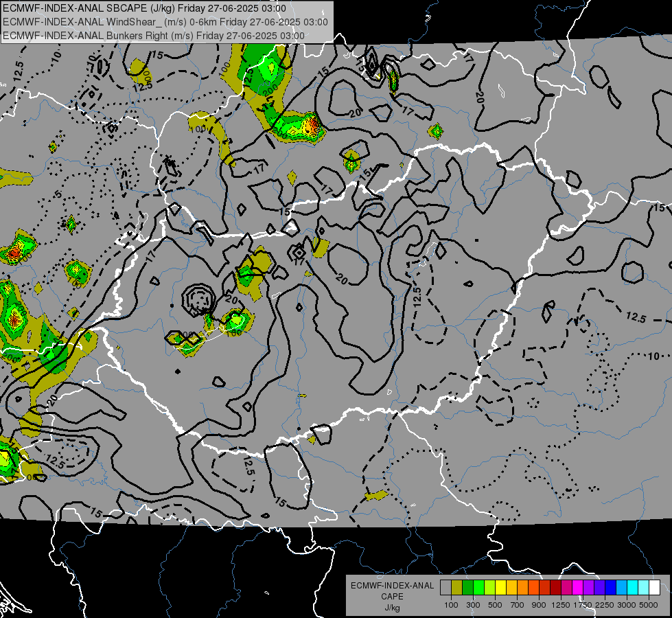The height and width of the screenshot is (618, 672).
Task: Click the legend unit J/kg
Action: point(392,608)
